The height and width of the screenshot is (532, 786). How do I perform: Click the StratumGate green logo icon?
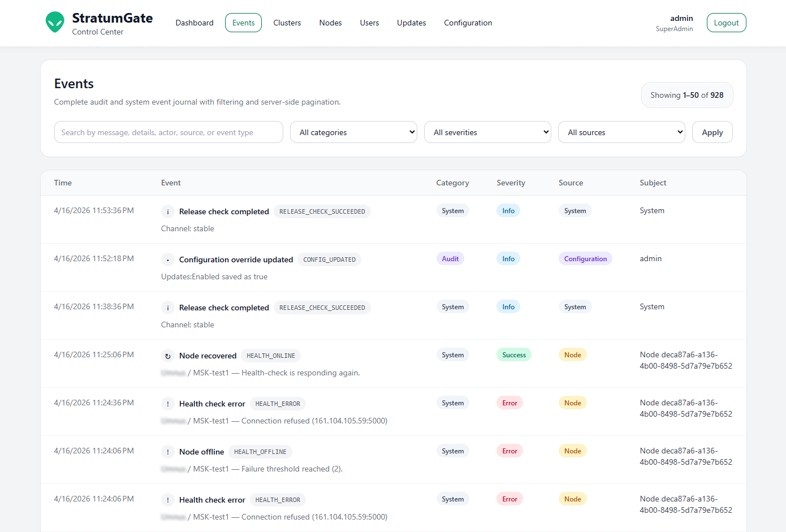55,23
